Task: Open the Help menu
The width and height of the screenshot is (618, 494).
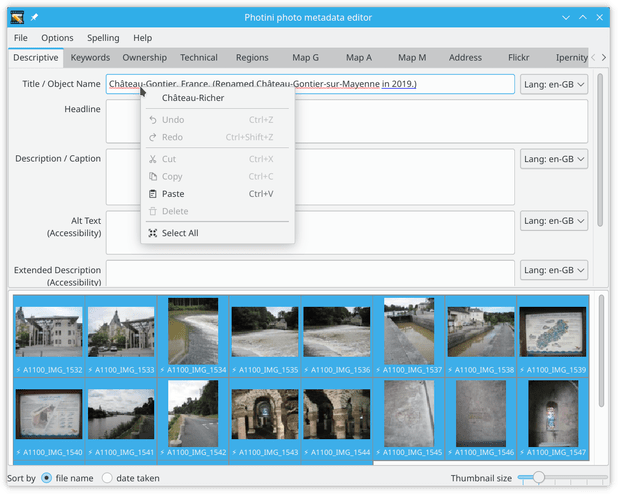Action: 142,38
